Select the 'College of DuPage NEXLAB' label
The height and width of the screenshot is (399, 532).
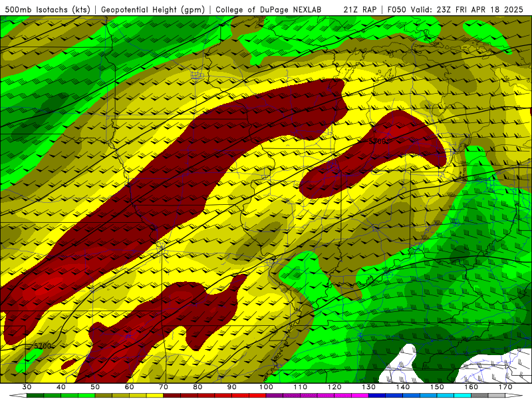tap(269, 9)
